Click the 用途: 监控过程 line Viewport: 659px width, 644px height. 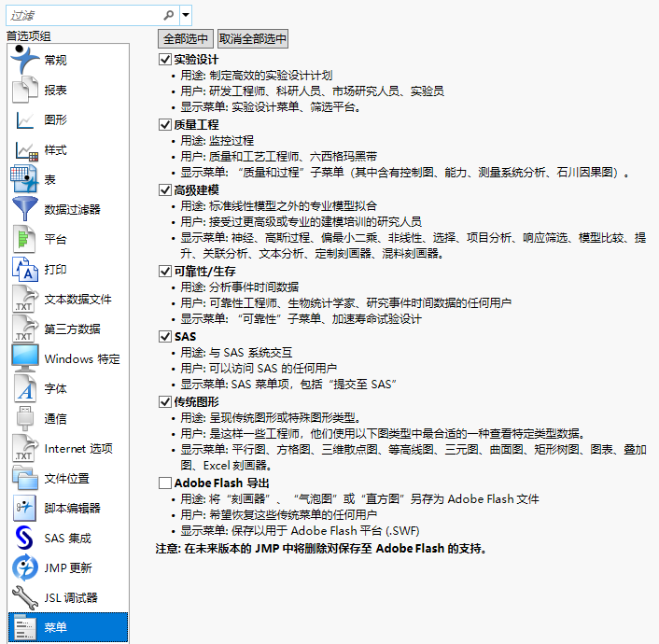[x=217, y=140]
